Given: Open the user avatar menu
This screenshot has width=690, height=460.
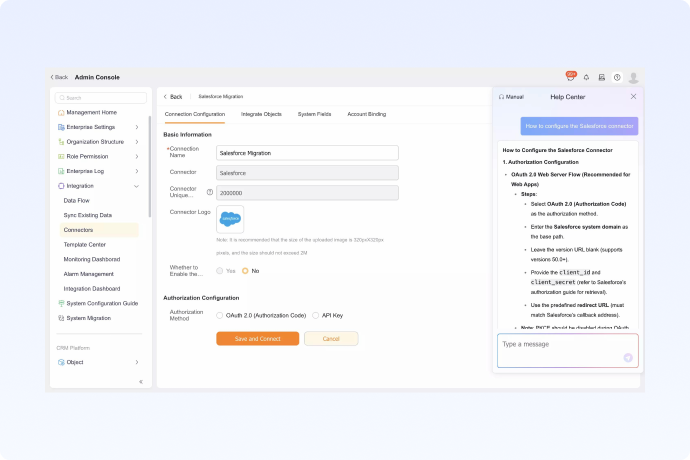Looking at the screenshot, I should tap(633, 77).
